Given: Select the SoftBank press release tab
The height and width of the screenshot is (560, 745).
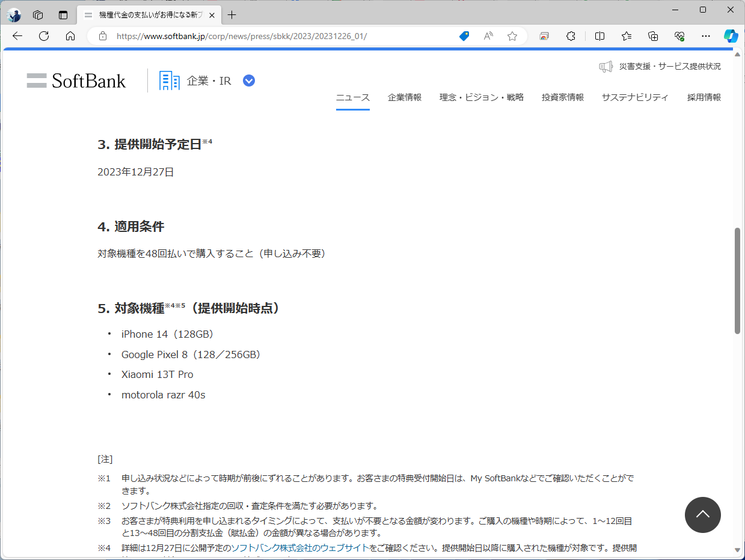Looking at the screenshot, I should pyautogui.click(x=149, y=15).
